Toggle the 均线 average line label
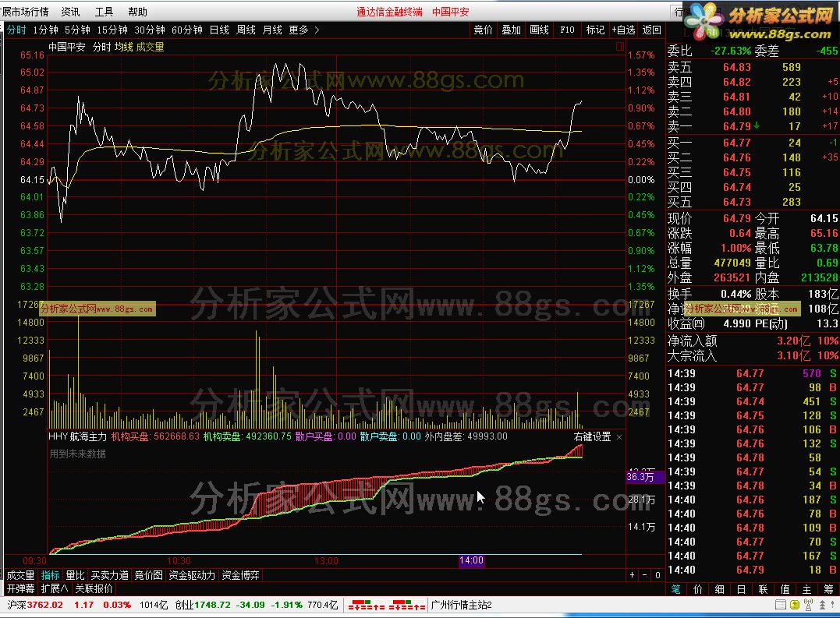 (124, 47)
